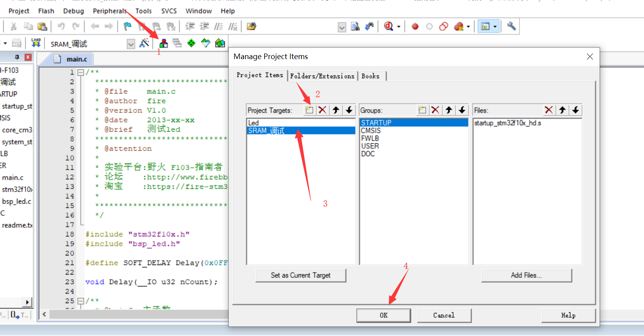Viewport: 644px width, 336px height.
Task: Move the file down in Files list
Action: click(576, 110)
